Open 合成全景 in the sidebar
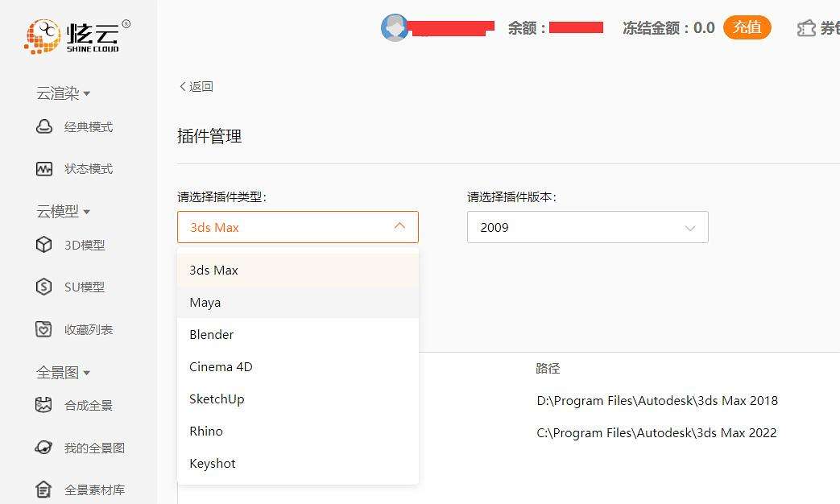This screenshot has width=840, height=504. click(x=89, y=405)
